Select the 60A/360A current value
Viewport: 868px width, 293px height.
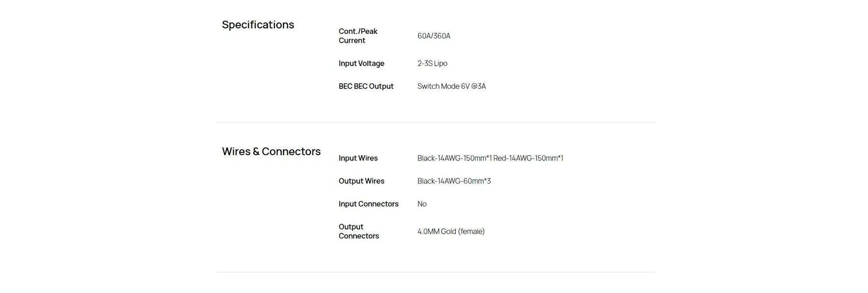434,36
